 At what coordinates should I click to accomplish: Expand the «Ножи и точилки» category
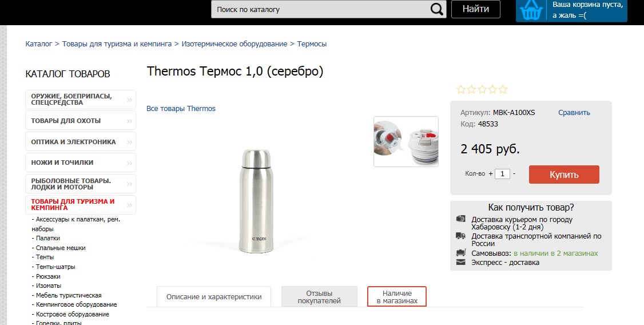point(129,162)
